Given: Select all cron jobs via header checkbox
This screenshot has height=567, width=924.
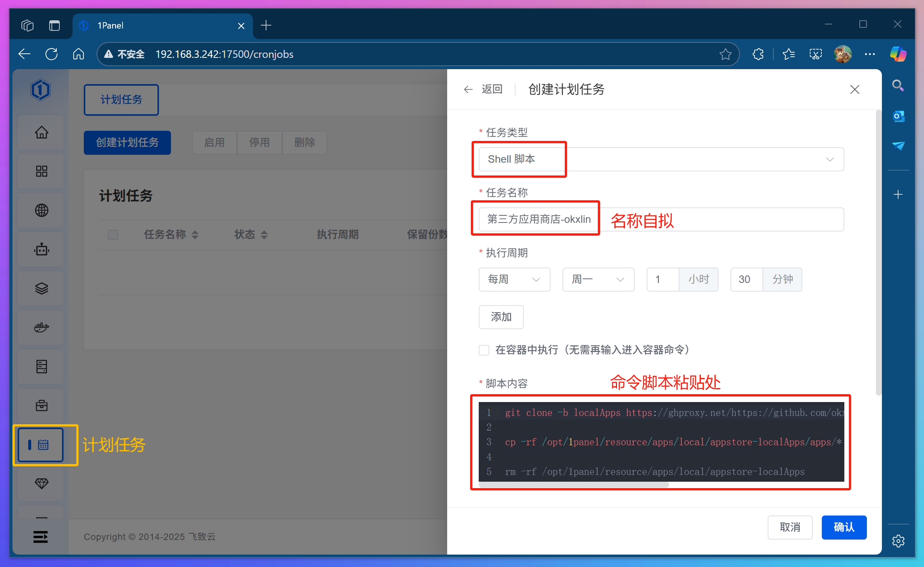Looking at the screenshot, I should click(x=113, y=234).
